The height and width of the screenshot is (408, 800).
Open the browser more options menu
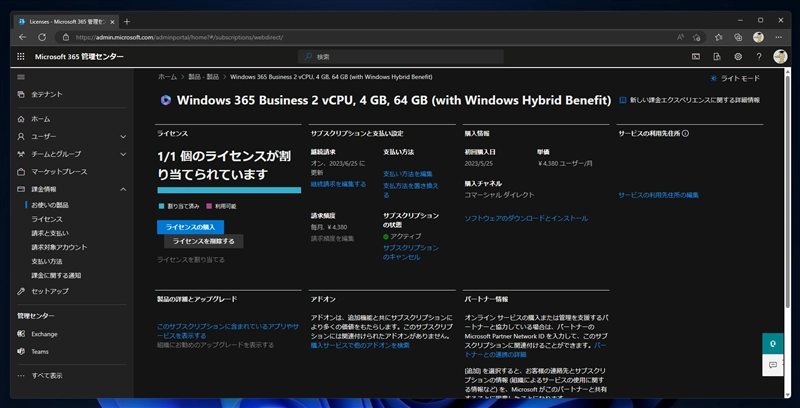click(x=779, y=37)
